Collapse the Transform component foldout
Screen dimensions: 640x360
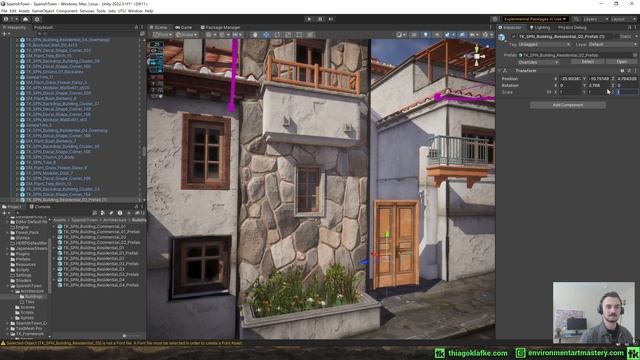click(x=499, y=71)
